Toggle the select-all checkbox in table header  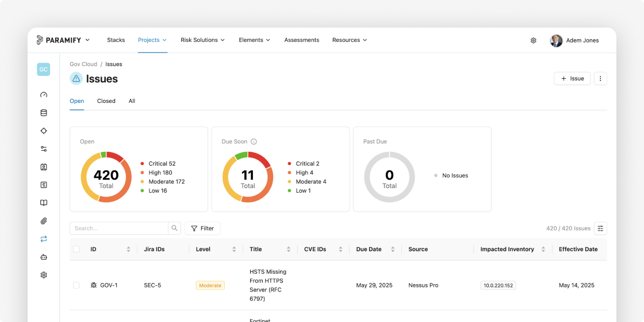[76, 250]
